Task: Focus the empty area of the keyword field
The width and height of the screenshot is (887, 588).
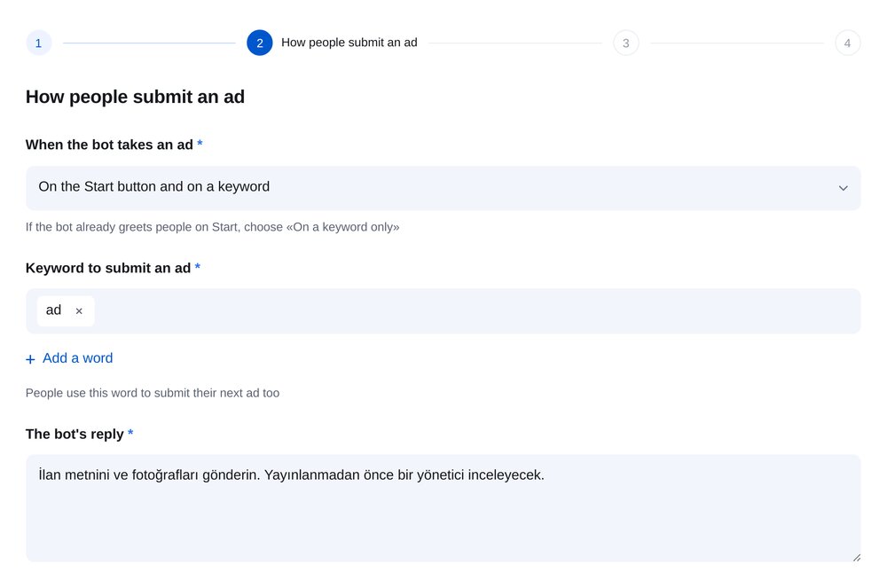Action: point(475,311)
